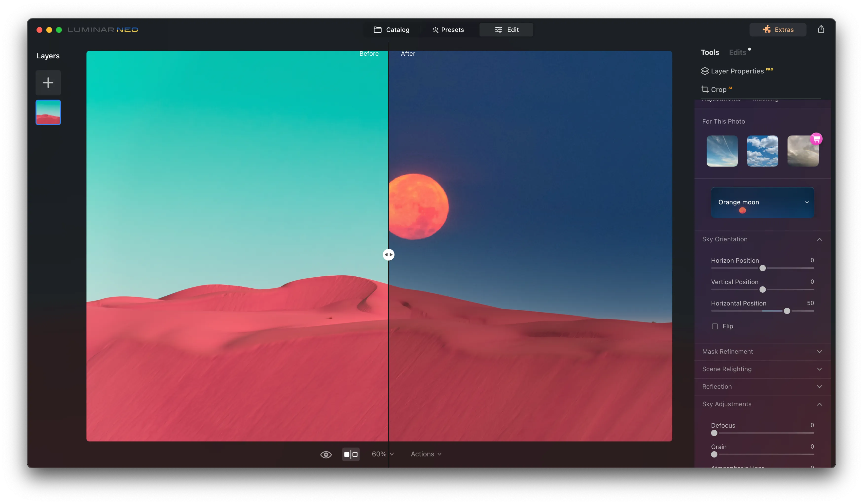The height and width of the screenshot is (504, 863).
Task: Switch to the Presets tab
Action: 448,30
